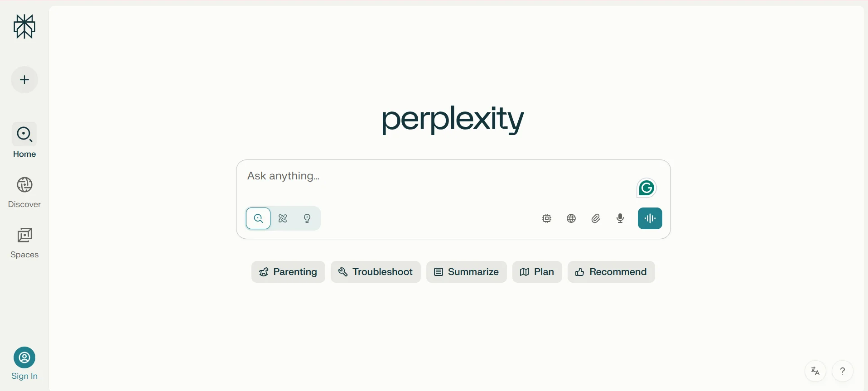The image size is (868, 391).
Task: Select the Search mode toggle
Action: 258,218
